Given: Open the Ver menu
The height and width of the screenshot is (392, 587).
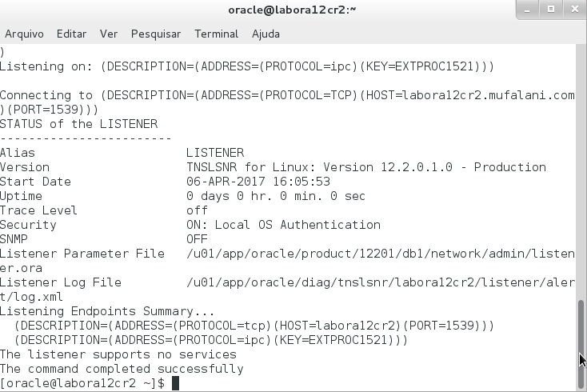Looking at the screenshot, I should click(x=109, y=34).
